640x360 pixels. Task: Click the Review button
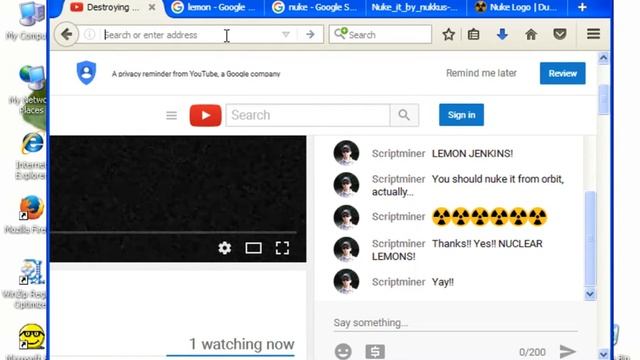pos(562,73)
